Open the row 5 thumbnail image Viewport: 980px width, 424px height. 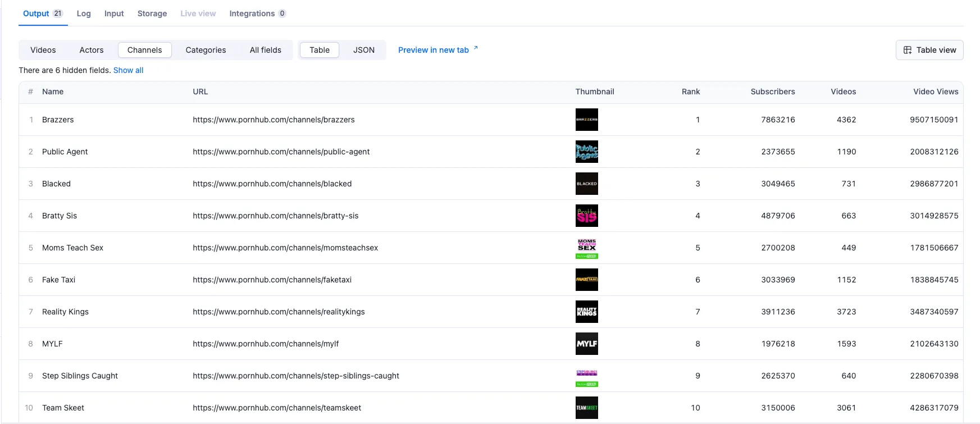point(587,248)
